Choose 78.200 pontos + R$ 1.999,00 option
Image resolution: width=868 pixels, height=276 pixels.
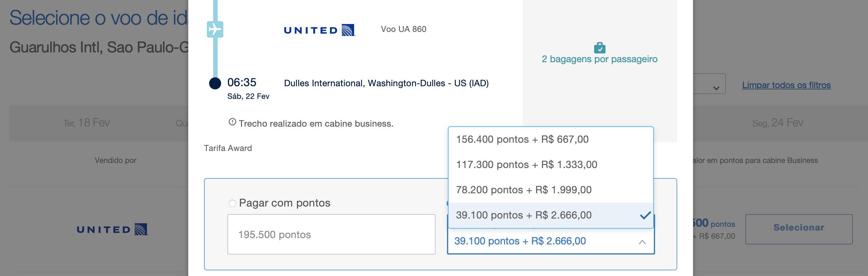[551, 190]
